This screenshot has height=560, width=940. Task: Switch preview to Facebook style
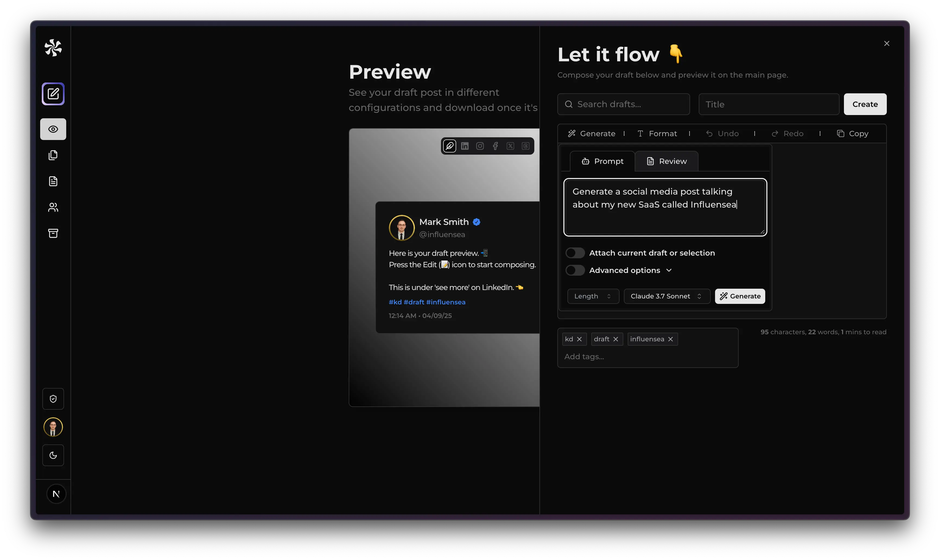(495, 147)
